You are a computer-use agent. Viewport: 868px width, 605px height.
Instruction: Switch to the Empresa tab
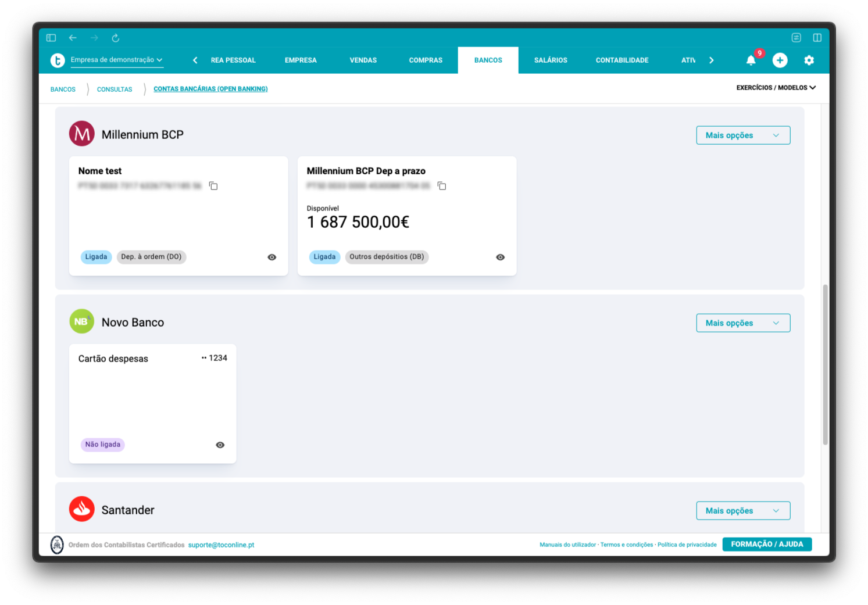[x=301, y=60]
